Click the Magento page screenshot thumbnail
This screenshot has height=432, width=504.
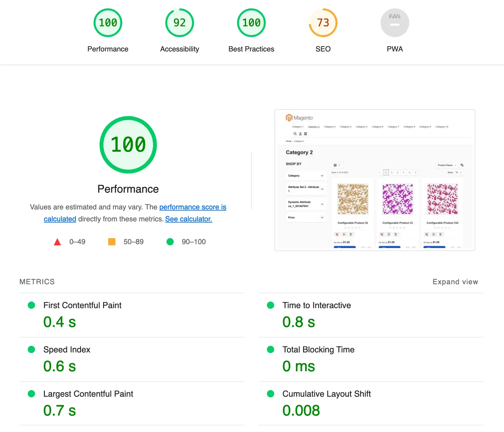tap(375, 180)
